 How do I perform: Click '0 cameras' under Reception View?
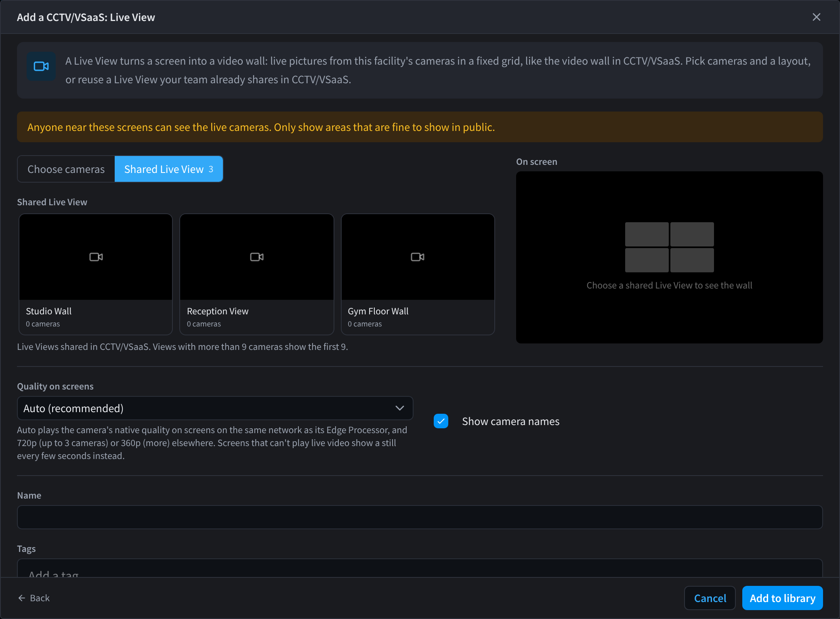[x=204, y=324]
